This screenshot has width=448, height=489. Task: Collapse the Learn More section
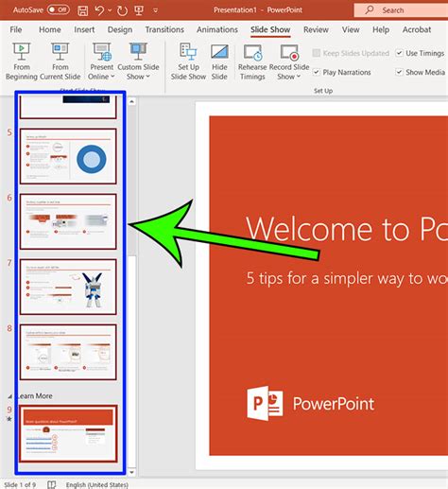tap(9, 396)
